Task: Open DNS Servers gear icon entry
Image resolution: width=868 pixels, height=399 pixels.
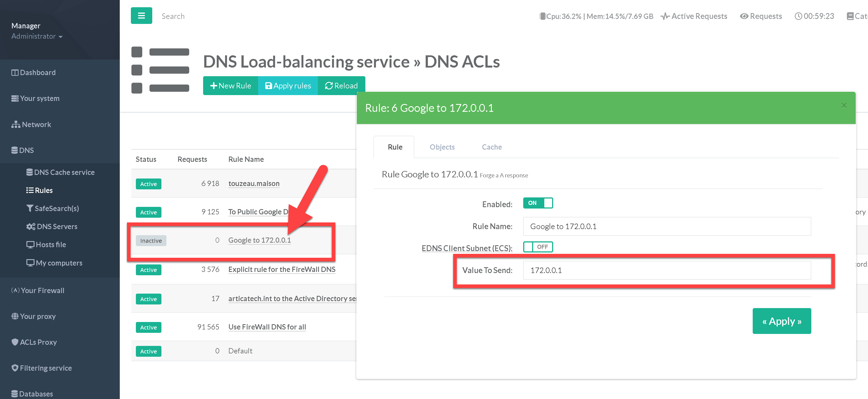Action: pos(31,227)
